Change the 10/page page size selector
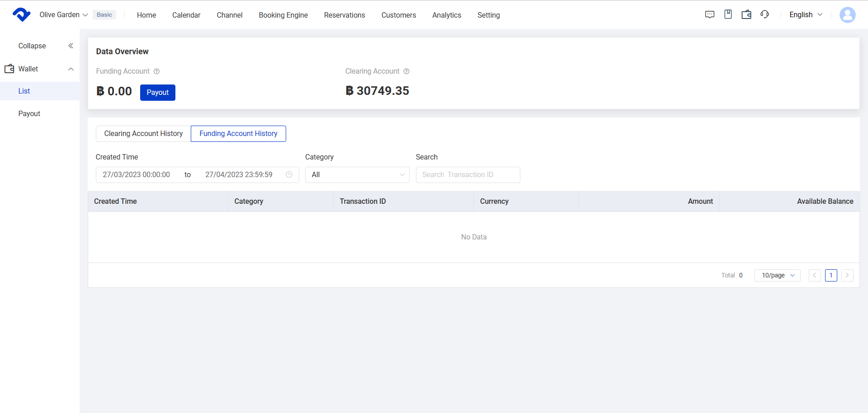The height and width of the screenshot is (413, 868). [777, 275]
